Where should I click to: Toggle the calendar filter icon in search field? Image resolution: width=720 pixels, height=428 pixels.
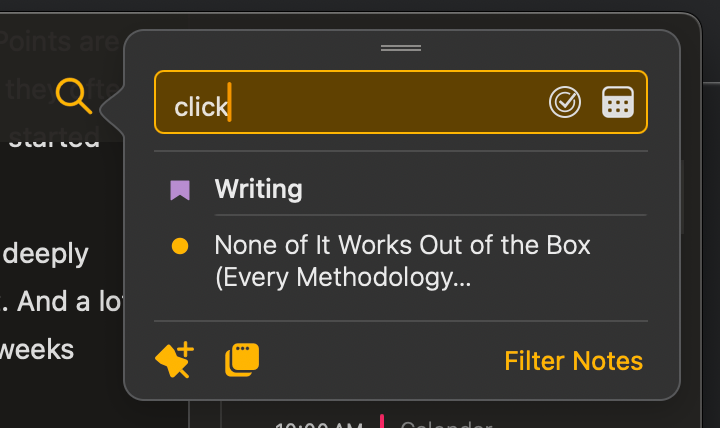pyautogui.click(x=618, y=102)
